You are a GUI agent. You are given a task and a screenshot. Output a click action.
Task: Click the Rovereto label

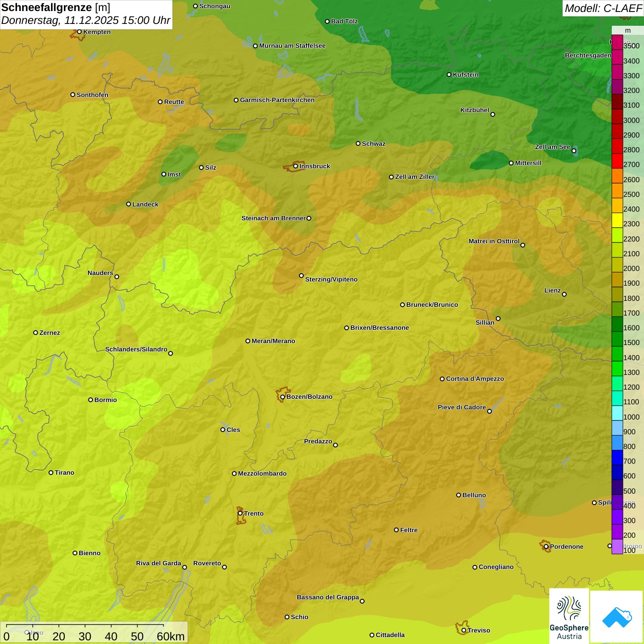point(207,563)
